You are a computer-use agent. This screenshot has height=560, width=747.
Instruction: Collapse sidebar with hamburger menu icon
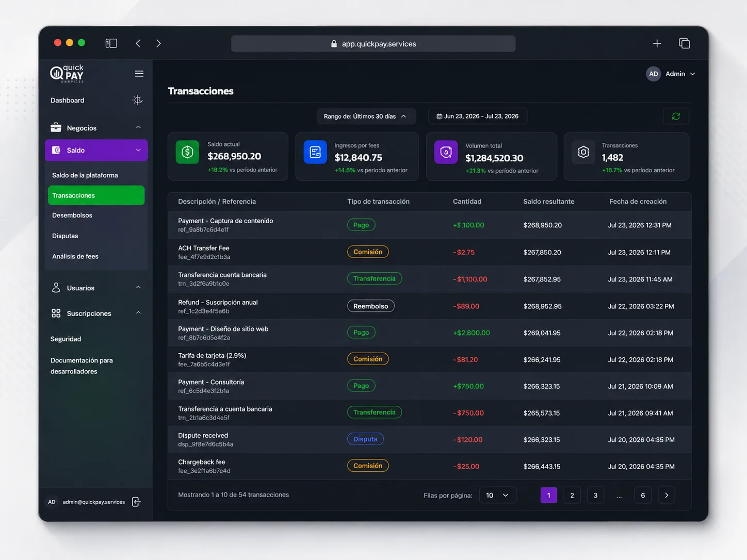point(139,74)
